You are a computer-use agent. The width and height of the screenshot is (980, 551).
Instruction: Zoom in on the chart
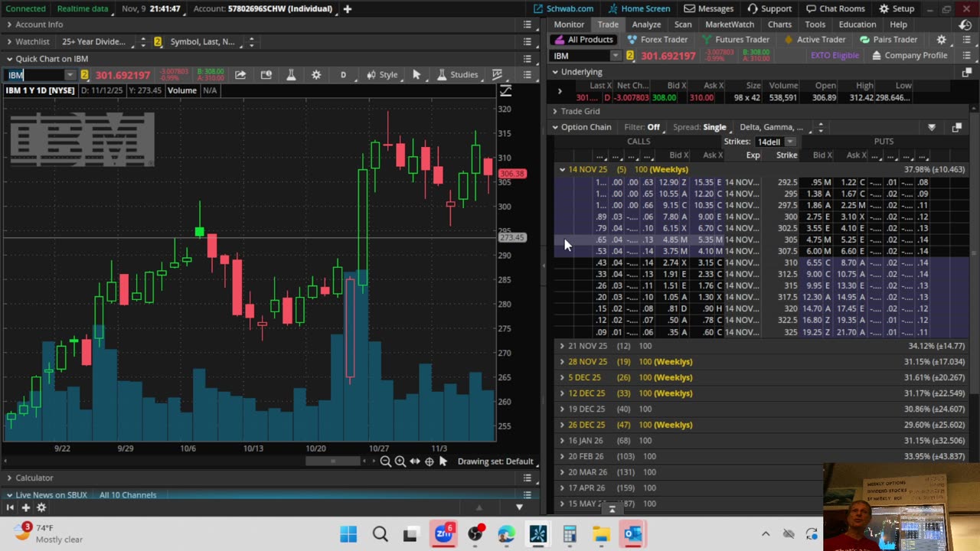400,461
